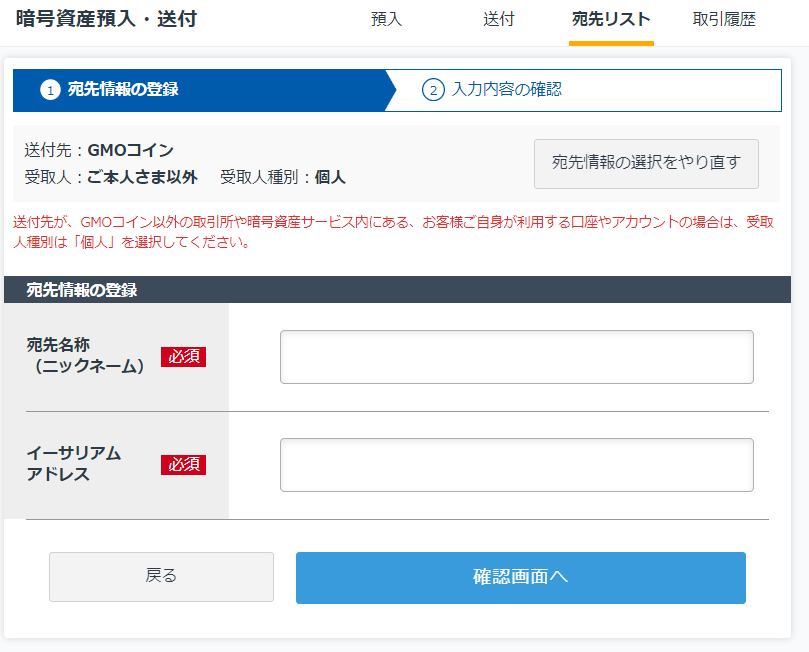Click the dark 宛先情報の登録 section header

82,290
